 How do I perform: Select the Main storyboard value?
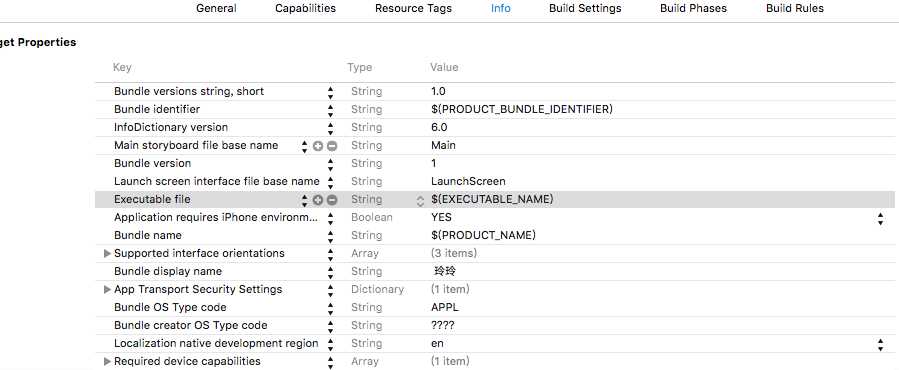pyautogui.click(x=443, y=145)
